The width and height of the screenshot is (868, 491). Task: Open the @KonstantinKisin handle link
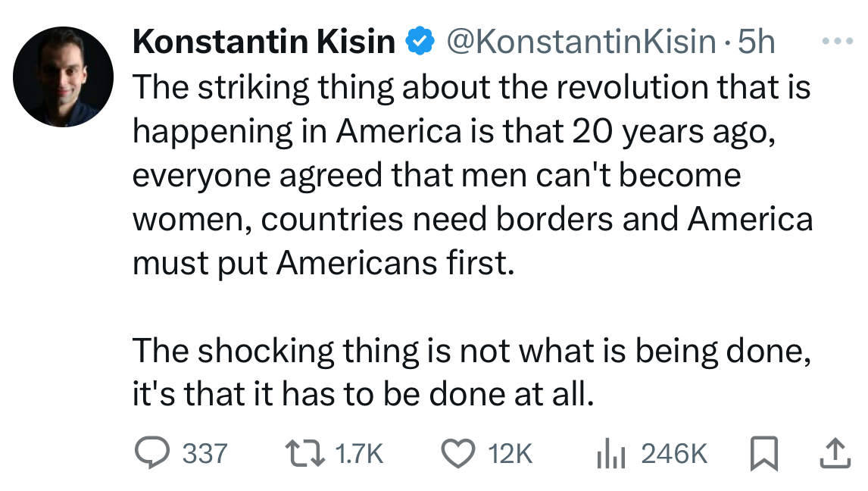(581, 42)
